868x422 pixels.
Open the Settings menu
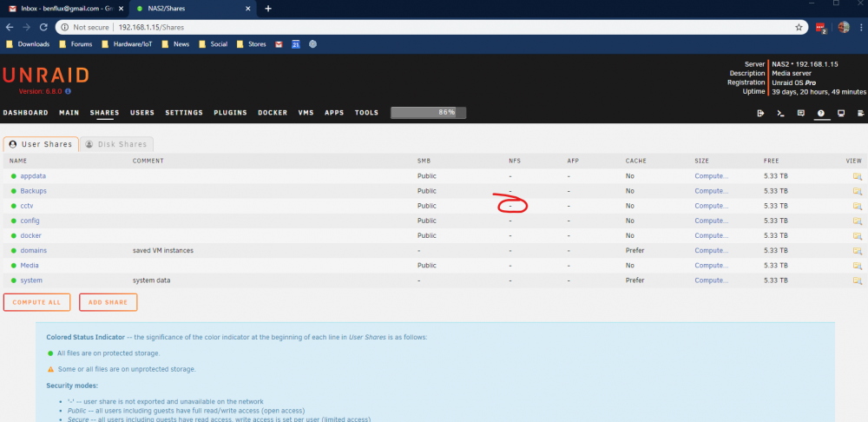click(184, 113)
